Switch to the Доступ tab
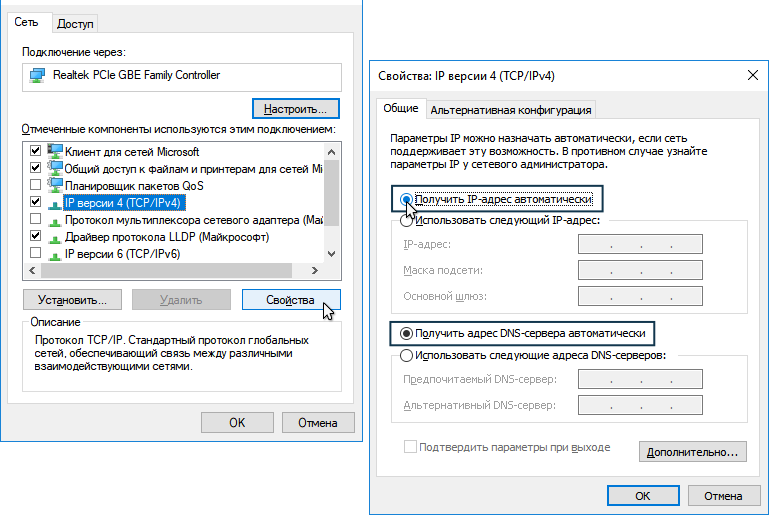774x519 pixels. (76, 23)
